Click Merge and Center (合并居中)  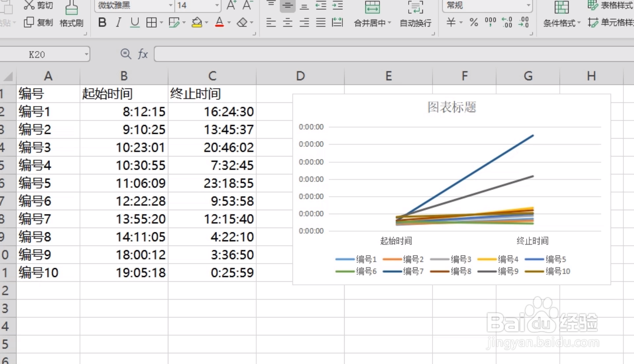pos(372,15)
